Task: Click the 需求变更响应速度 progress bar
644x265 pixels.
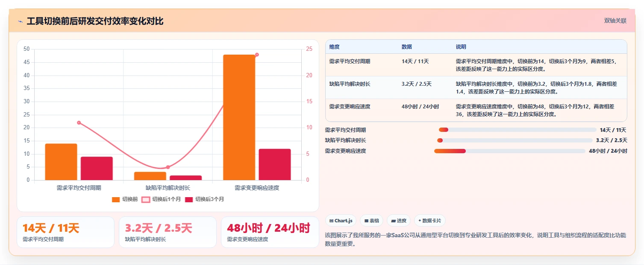Action: [509, 151]
